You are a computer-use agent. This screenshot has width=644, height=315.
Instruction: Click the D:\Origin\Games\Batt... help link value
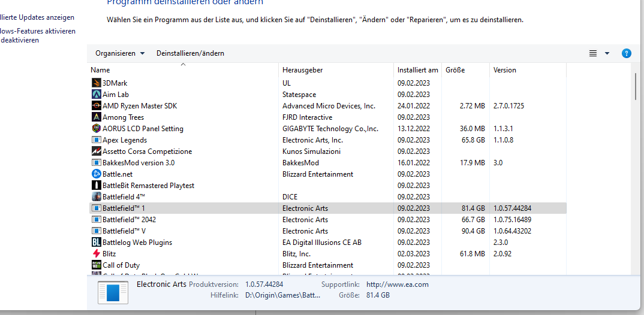click(x=283, y=295)
